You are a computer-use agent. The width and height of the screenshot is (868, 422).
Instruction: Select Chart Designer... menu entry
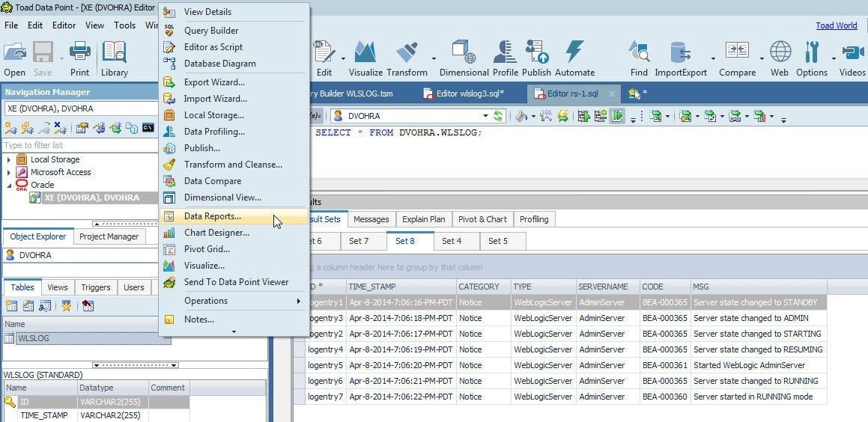click(x=233, y=233)
